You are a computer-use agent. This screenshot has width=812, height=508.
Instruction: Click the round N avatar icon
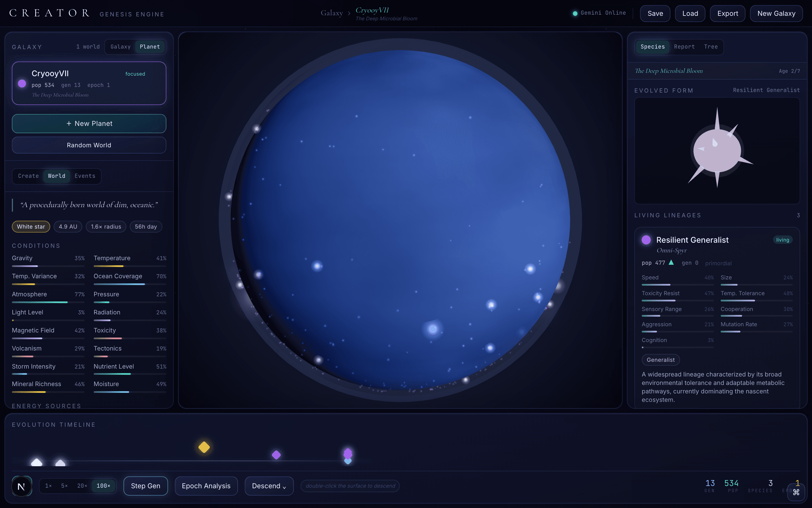click(21, 486)
